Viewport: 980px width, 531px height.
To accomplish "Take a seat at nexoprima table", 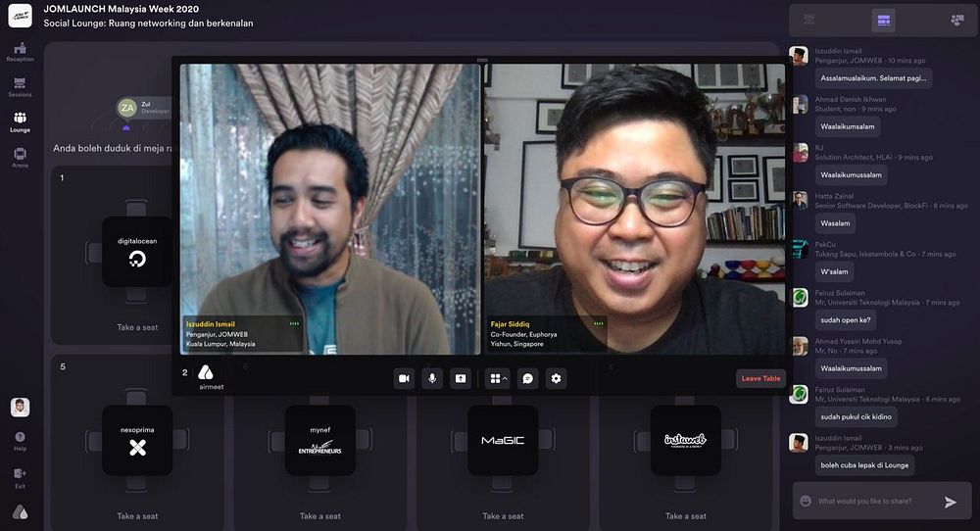I will [x=137, y=516].
